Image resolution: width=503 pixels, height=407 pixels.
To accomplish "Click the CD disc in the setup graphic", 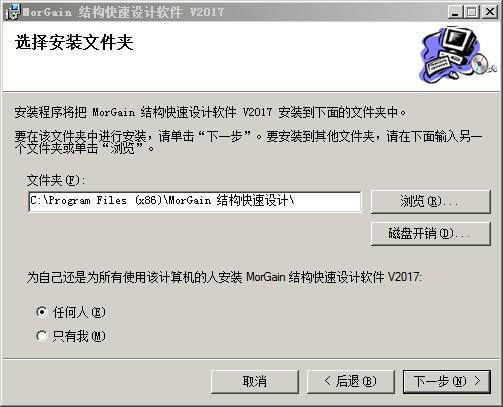I will coord(479,62).
